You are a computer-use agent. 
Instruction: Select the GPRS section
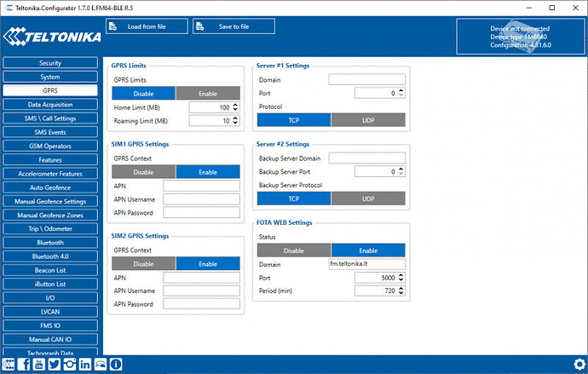[50, 90]
